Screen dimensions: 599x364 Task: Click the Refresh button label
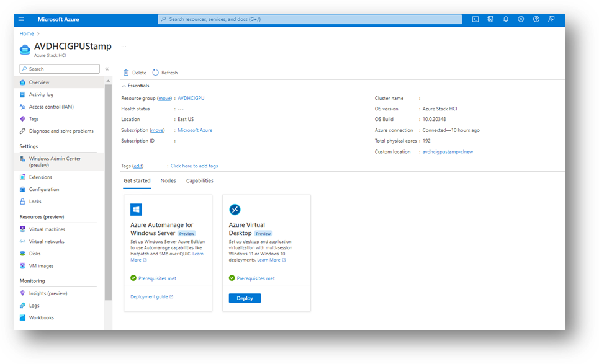[x=169, y=73]
